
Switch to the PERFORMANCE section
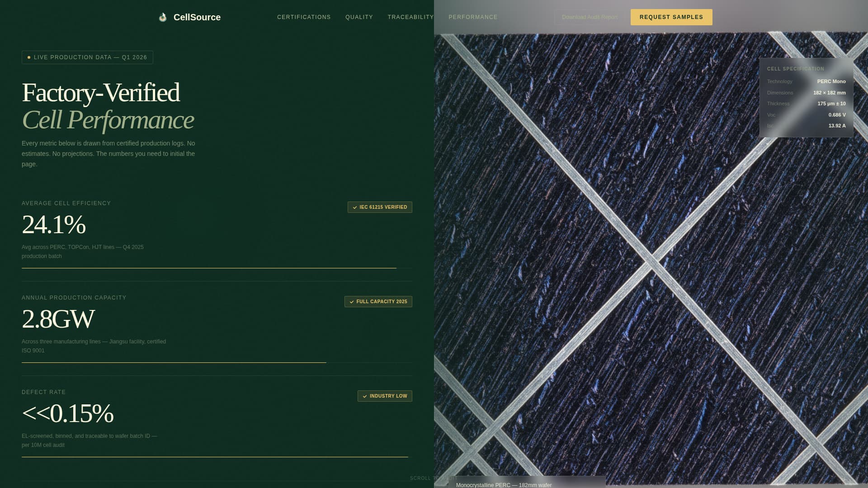(x=473, y=17)
